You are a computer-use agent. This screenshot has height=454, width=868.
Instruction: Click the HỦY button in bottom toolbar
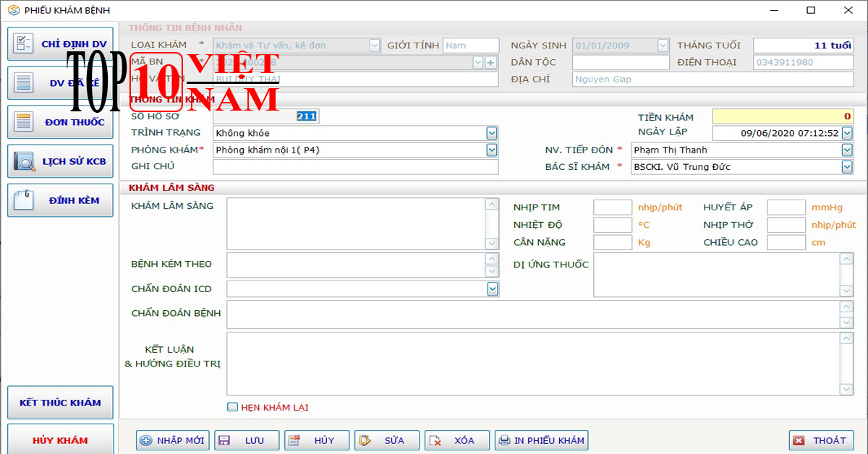pyautogui.click(x=317, y=440)
